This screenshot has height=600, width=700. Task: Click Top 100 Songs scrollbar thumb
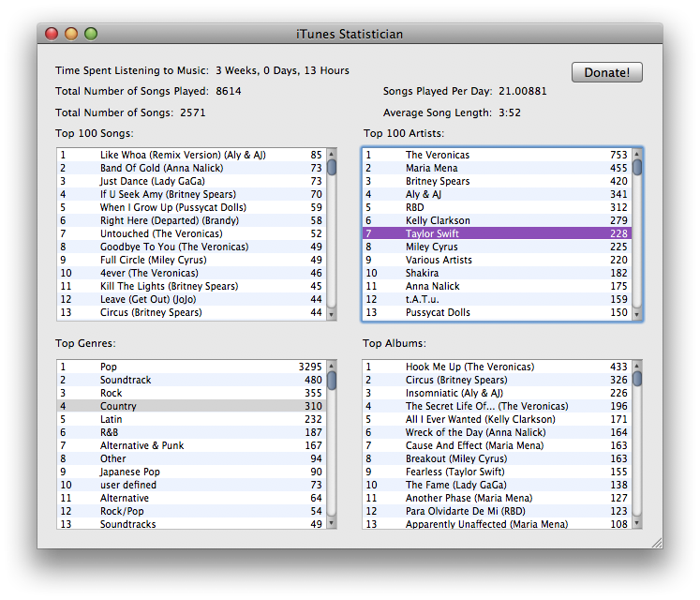pyautogui.click(x=331, y=168)
